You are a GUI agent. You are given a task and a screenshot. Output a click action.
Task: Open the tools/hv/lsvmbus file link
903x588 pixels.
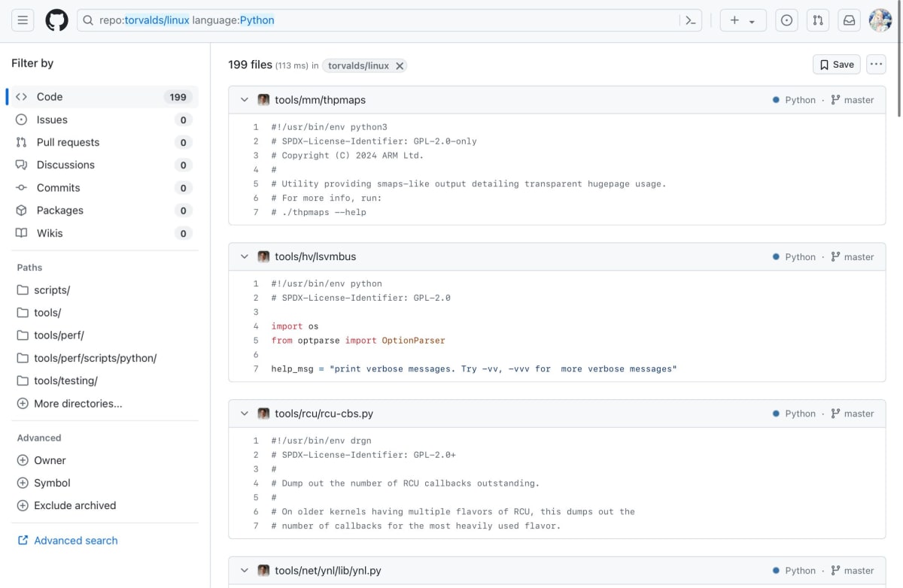point(315,256)
